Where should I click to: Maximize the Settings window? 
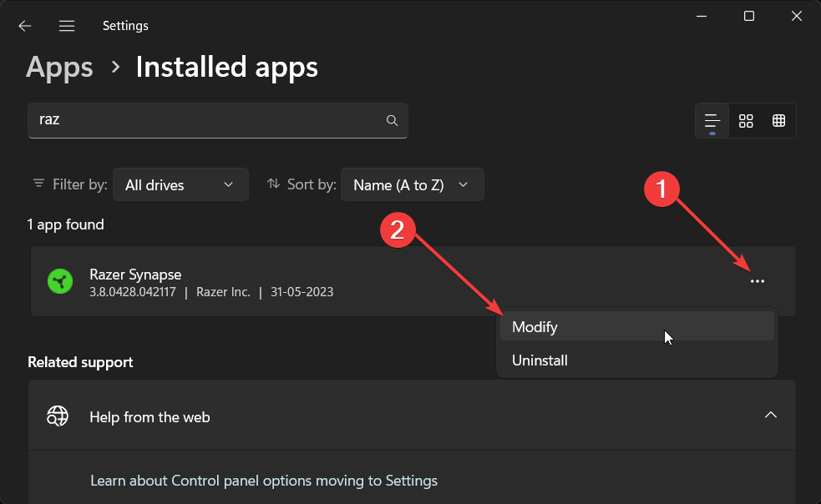(749, 16)
